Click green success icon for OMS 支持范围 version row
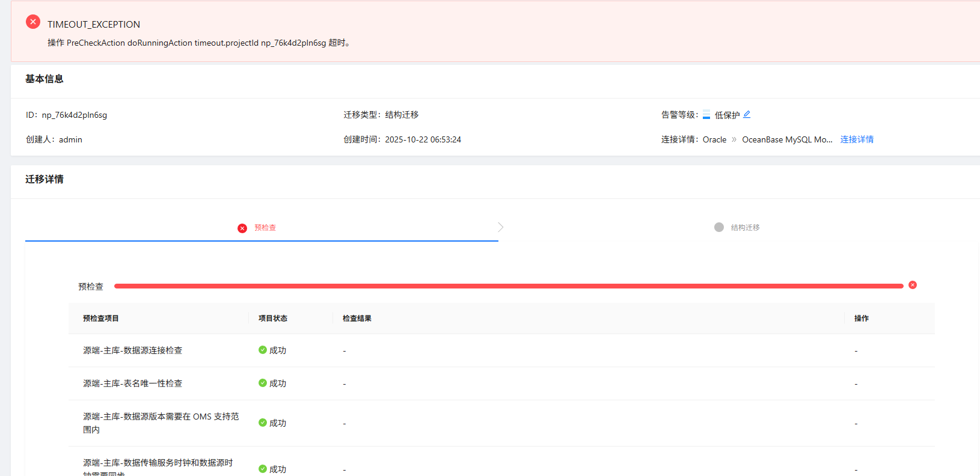The height and width of the screenshot is (476, 980). coord(263,423)
